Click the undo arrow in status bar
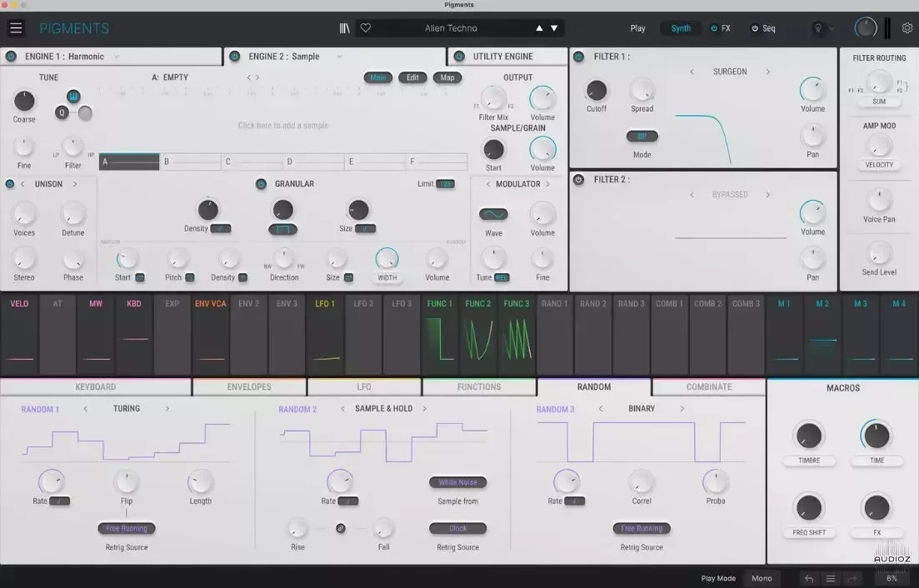This screenshot has height=588, width=919. point(809,579)
